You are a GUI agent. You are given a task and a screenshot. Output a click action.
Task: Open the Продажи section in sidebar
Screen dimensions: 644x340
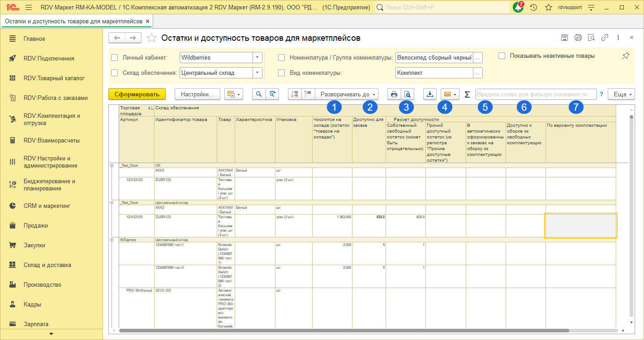[36, 226]
